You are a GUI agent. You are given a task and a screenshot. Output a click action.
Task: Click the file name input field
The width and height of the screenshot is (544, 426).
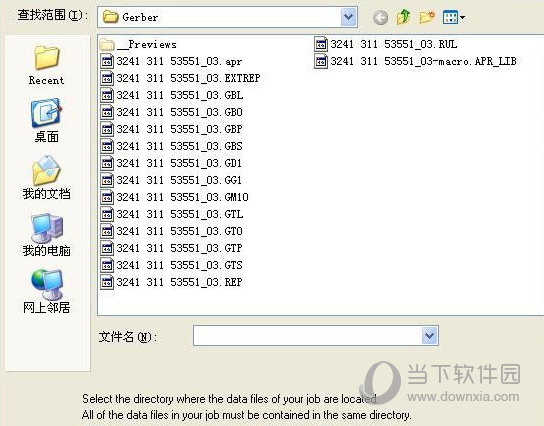pos(308,335)
